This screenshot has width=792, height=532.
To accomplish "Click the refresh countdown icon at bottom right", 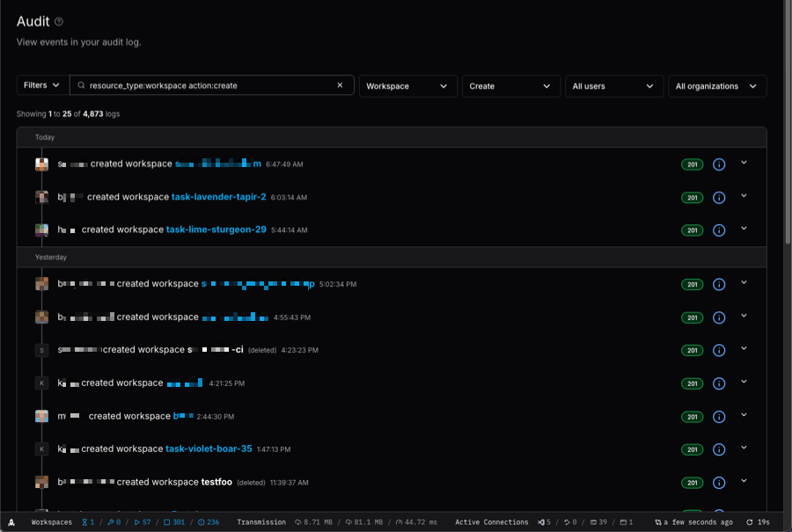I will 751,521.
